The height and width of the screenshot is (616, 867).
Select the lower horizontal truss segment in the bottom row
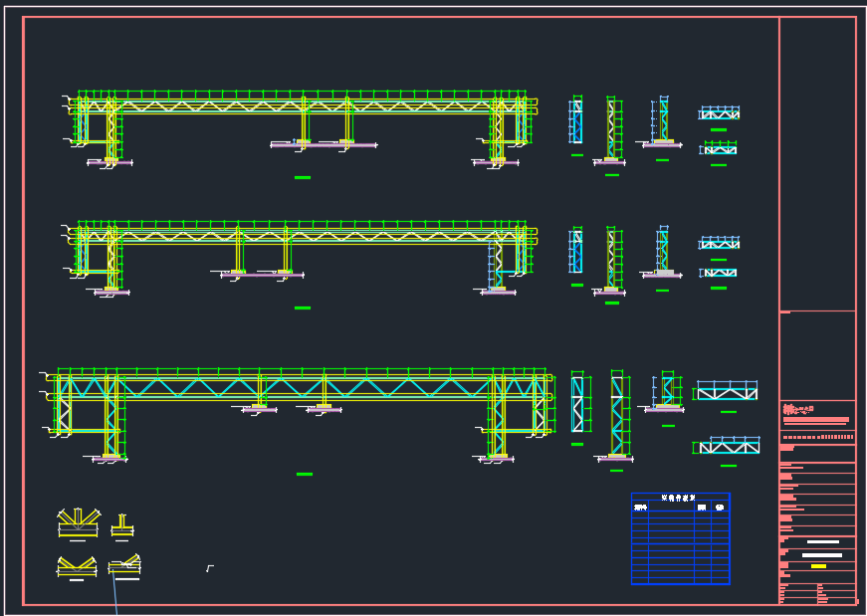pyautogui.click(x=727, y=446)
